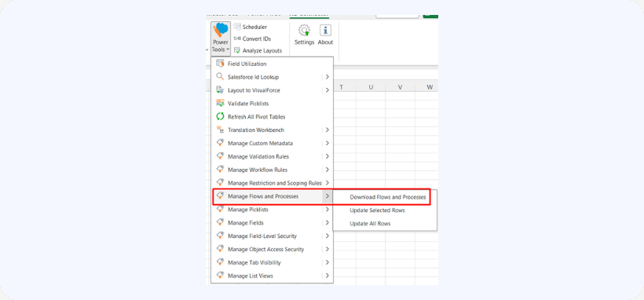This screenshot has width=644, height=300.
Task: Expand the Manage Fields submenu arrow
Action: tap(327, 222)
